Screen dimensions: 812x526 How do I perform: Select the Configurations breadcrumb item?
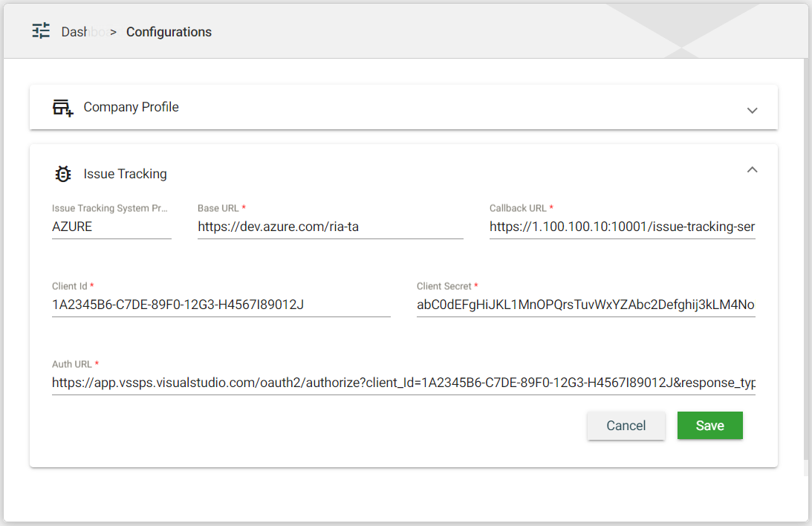point(169,32)
